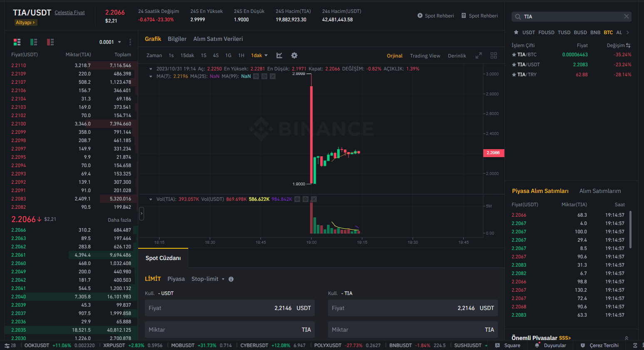
Task: Collapse the OHLC candle info legend
Action: (151, 69)
